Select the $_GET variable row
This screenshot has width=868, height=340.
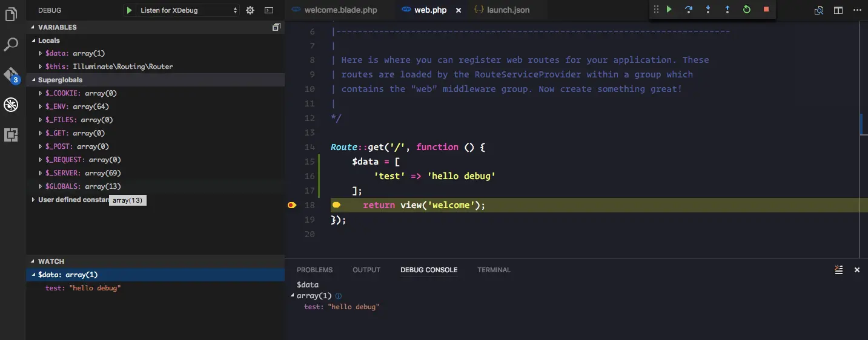click(x=155, y=133)
